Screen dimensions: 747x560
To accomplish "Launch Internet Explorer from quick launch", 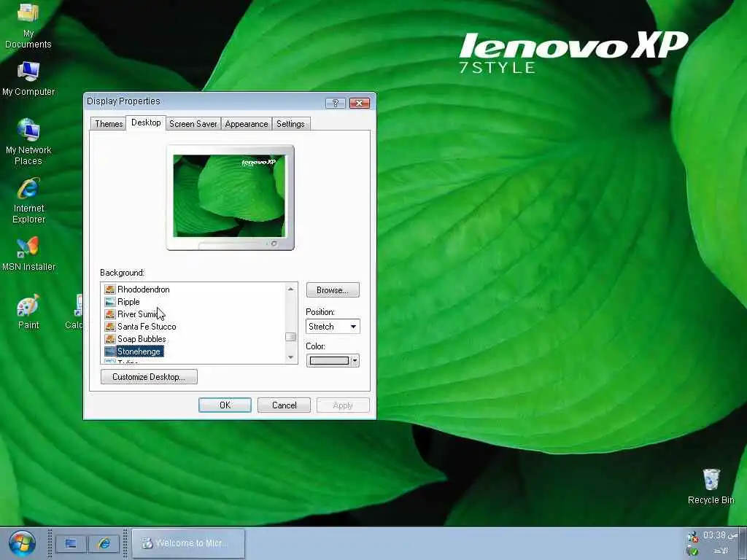I will (x=104, y=543).
